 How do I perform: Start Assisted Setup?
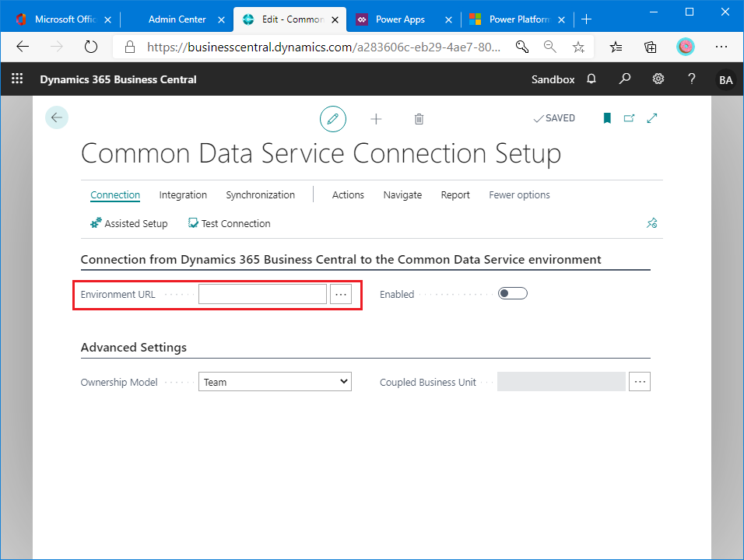tap(129, 223)
